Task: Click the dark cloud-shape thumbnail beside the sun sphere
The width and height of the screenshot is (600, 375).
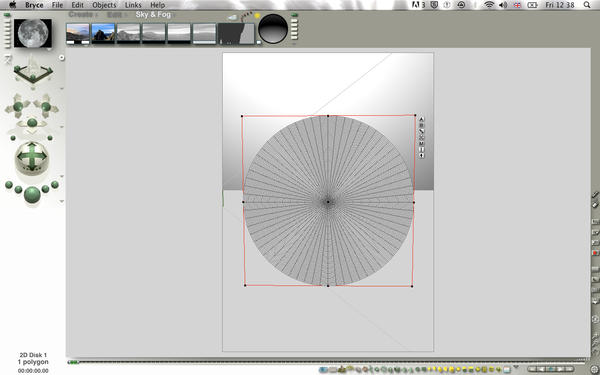Action: tap(236, 33)
